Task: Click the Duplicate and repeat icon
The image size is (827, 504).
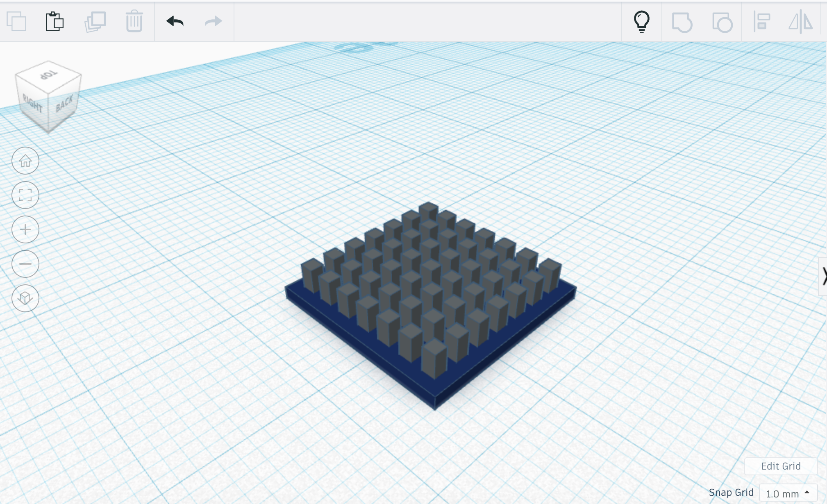Action: 95,21
